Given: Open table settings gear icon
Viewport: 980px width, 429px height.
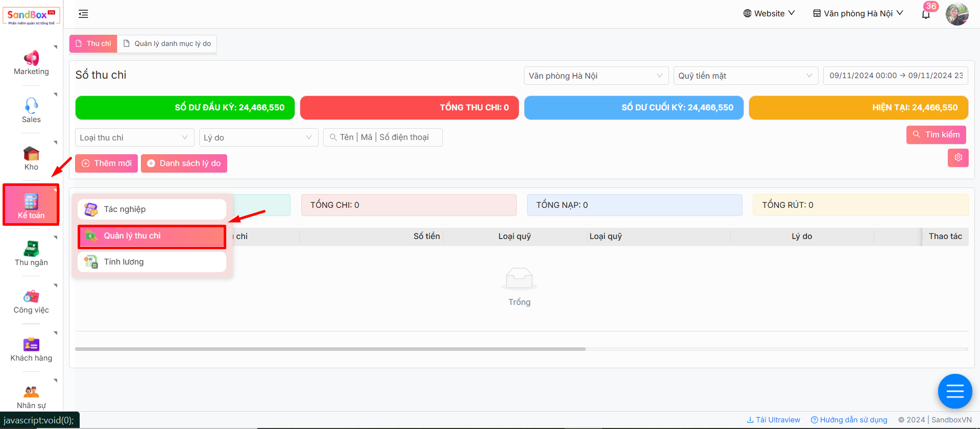Looking at the screenshot, I should [958, 157].
